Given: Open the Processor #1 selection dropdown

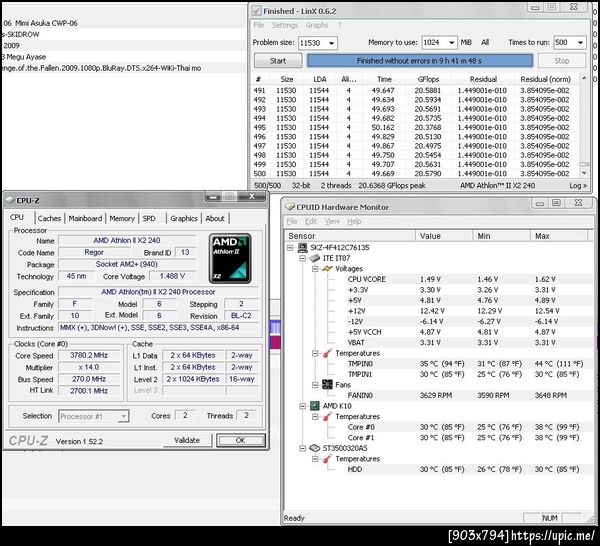Looking at the screenshot, I should pos(123,416).
